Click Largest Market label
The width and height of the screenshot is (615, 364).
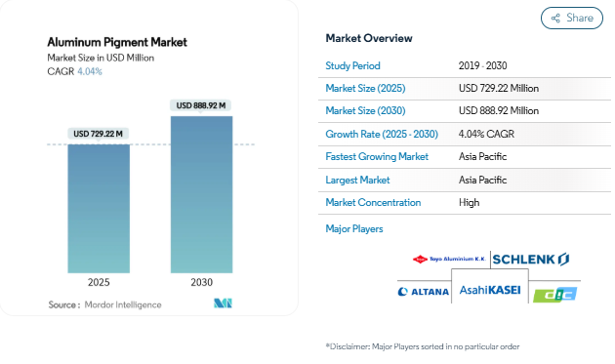point(357,180)
